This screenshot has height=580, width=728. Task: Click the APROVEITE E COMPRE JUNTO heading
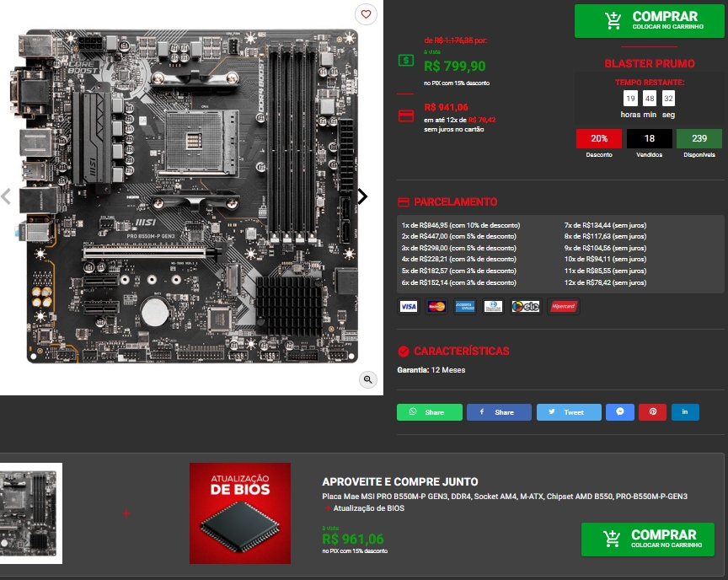coord(399,482)
